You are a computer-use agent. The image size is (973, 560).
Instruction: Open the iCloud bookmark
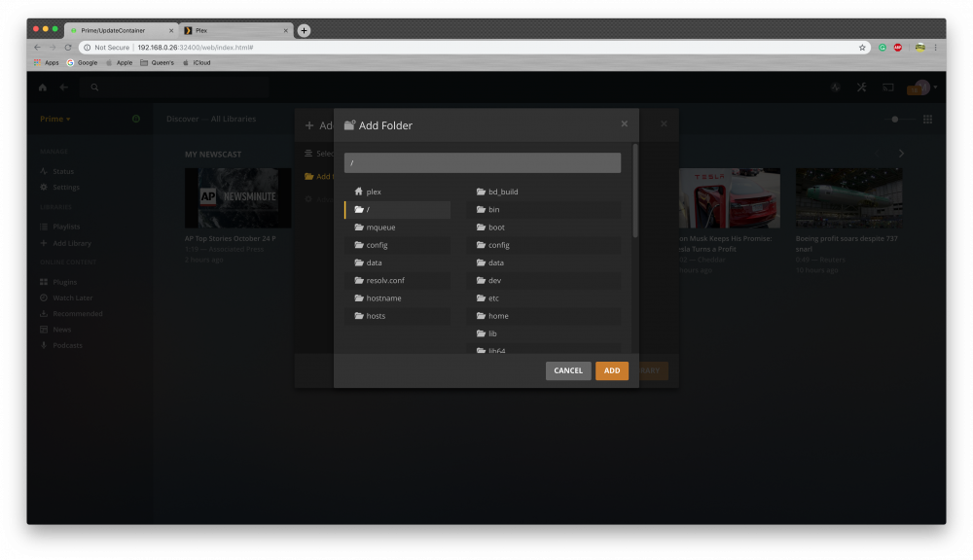click(x=197, y=62)
